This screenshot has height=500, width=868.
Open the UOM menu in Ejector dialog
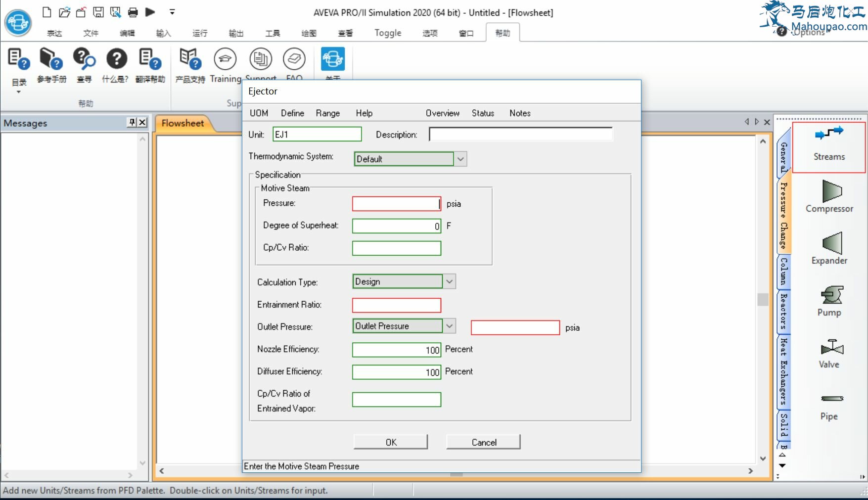(x=259, y=113)
